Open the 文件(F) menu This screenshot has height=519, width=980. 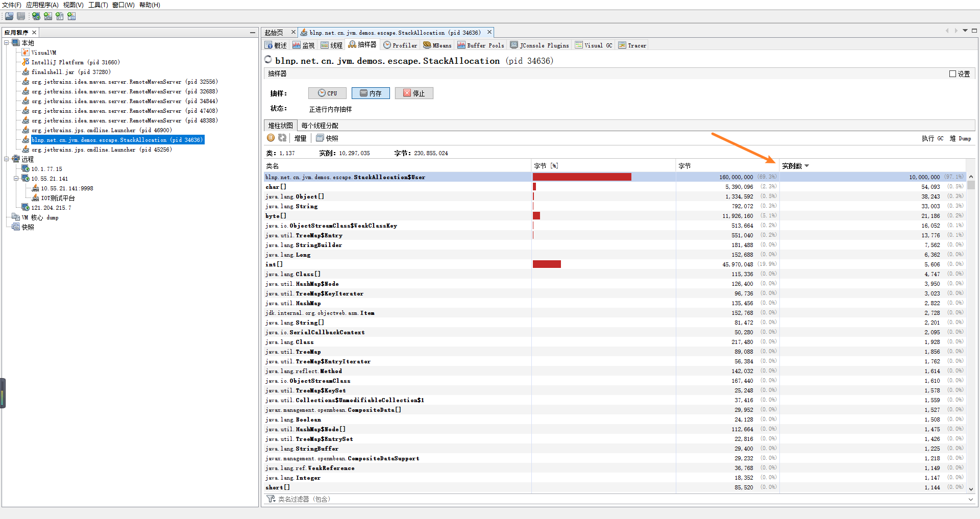click(x=12, y=5)
